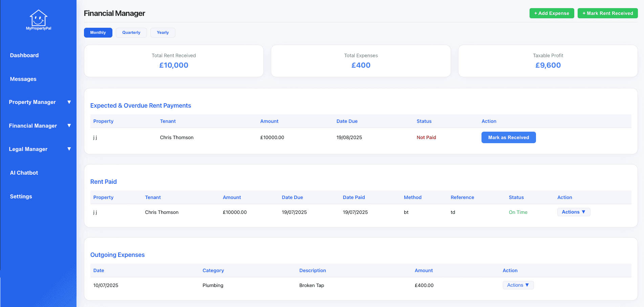
Task: Click Chris Thomson in the Overdue table
Action: coord(177,137)
